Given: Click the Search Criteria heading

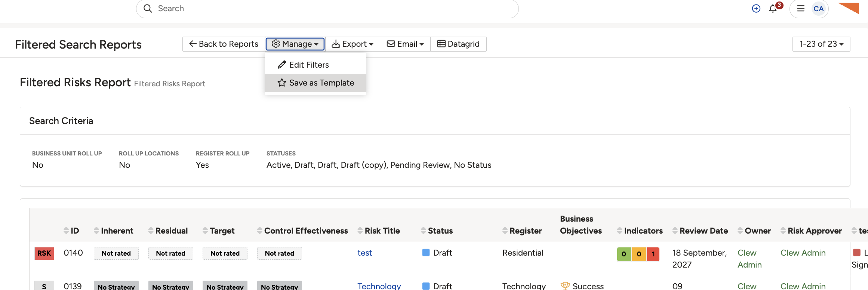Looking at the screenshot, I should click(x=61, y=121).
